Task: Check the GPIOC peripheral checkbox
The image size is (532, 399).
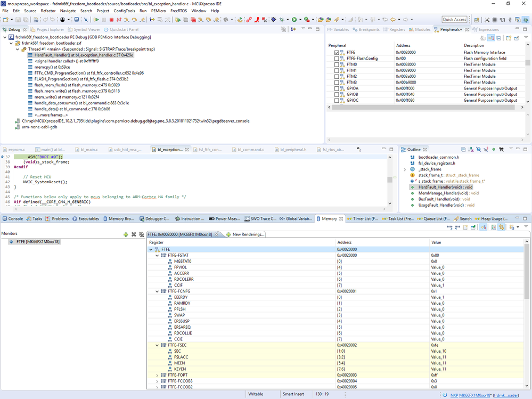Action: coord(337,101)
